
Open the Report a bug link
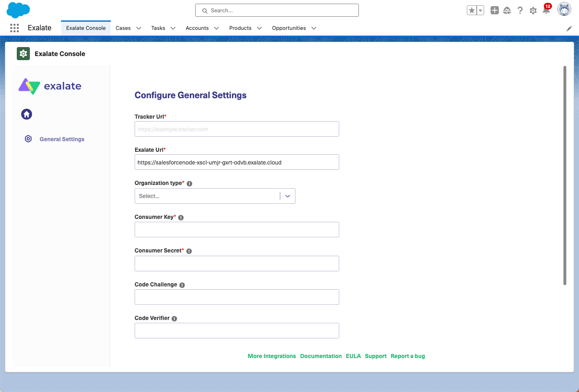click(x=408, y=356)
